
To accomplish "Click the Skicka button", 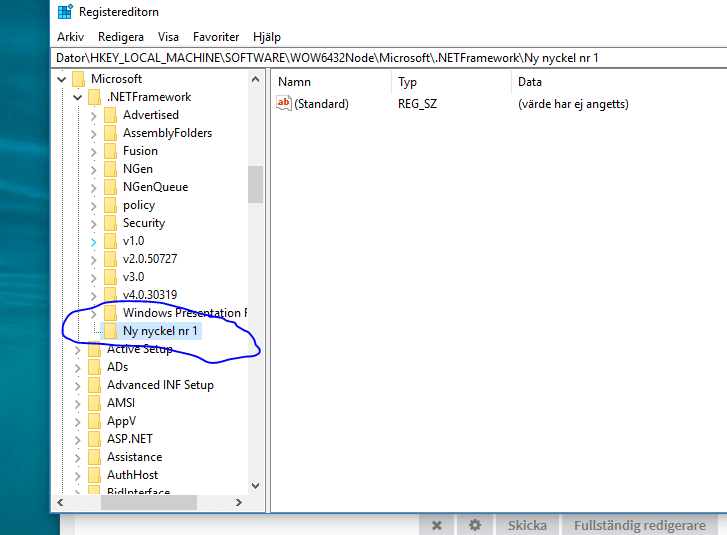I will [527, 525].
